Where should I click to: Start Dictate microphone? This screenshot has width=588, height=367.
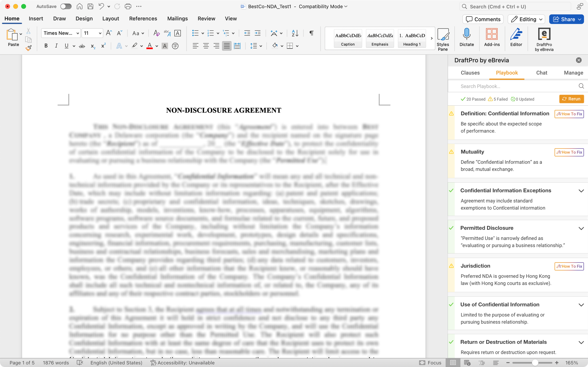coord(466,37)
